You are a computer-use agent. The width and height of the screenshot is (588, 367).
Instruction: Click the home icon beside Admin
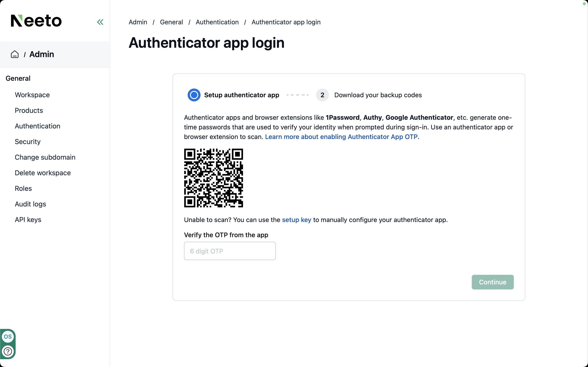(x=14, y=54)
